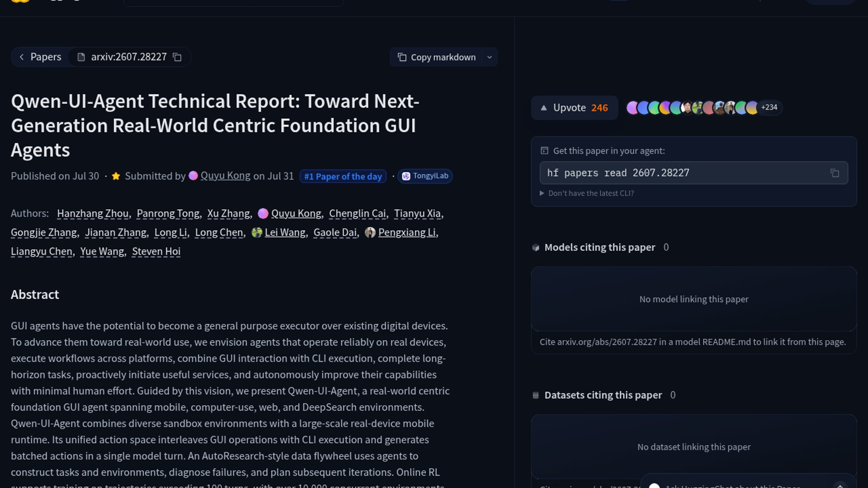Open author Pengxiang Li
The height and width of the screenshot is (488, 868).
point(407,232)
